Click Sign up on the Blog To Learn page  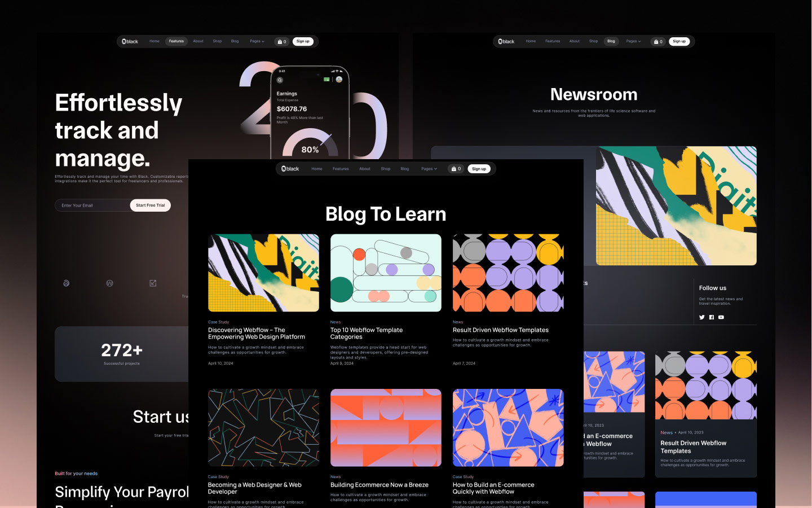[479, 169]
